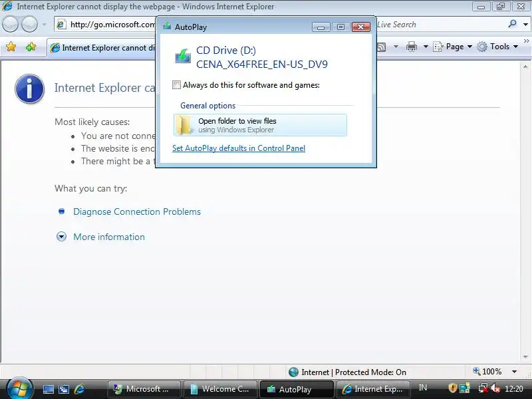Image resolution: width=532 pixels, height=399 pixels.
Task: Expand the toolbar overflow chevron
Action: point(527,41)
